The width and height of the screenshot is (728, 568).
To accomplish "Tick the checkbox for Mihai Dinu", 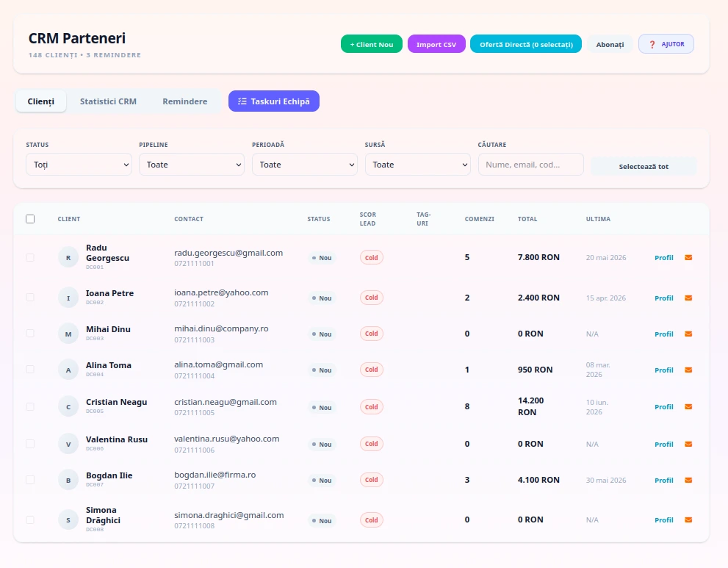I will (x=30, y=334).
